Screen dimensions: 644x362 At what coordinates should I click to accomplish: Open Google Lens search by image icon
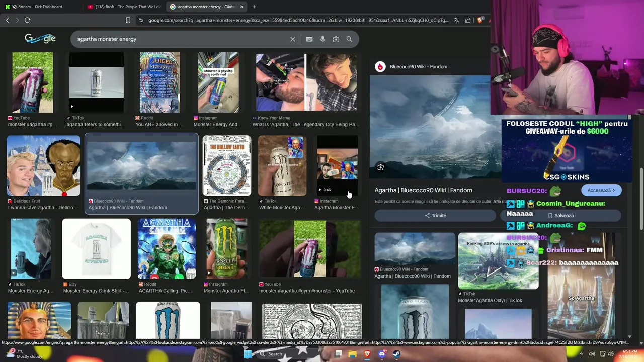[x=336, y=39]
